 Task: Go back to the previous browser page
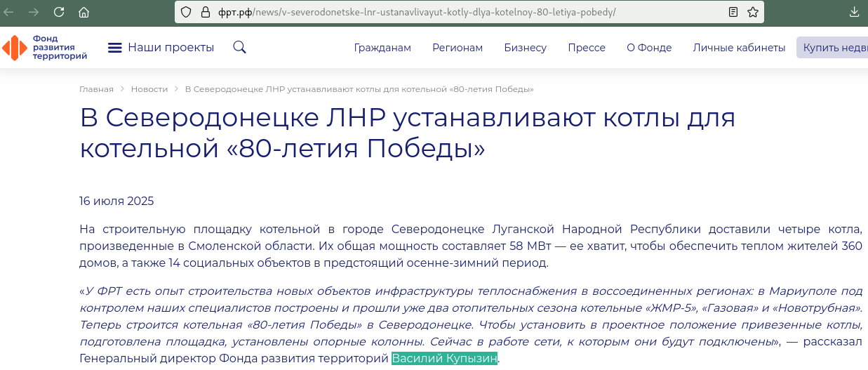point(10,12)
